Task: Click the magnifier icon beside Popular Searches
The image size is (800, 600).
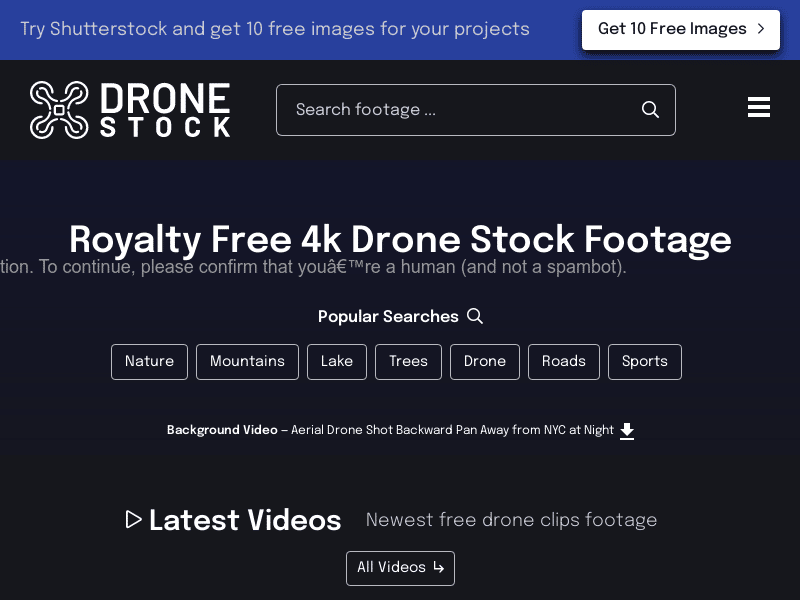Action: [474, 316]
